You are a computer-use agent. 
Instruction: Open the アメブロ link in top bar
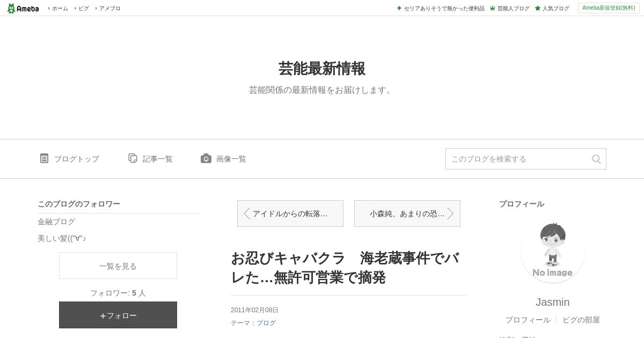109,8
